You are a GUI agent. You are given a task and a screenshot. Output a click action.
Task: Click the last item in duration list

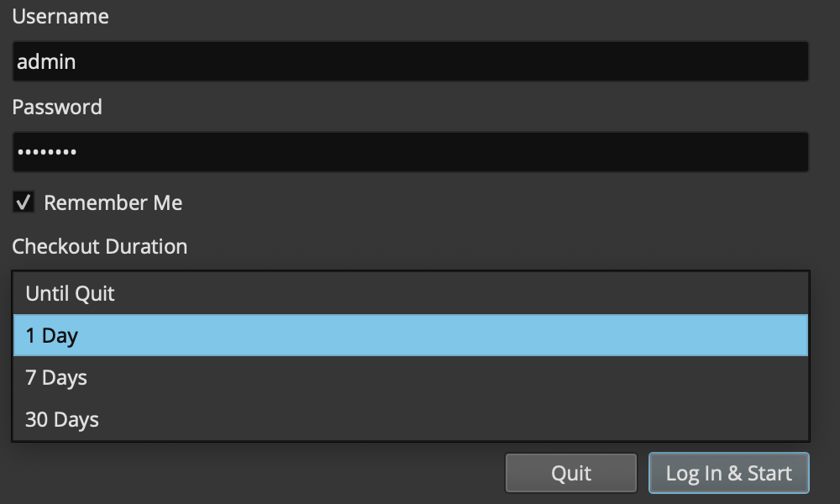[410, 420]
